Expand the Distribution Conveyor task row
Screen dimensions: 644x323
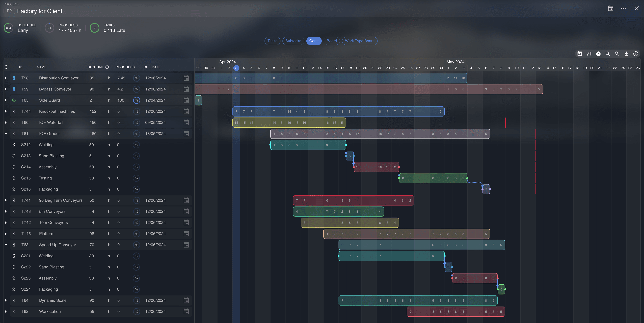click(6, 78)
